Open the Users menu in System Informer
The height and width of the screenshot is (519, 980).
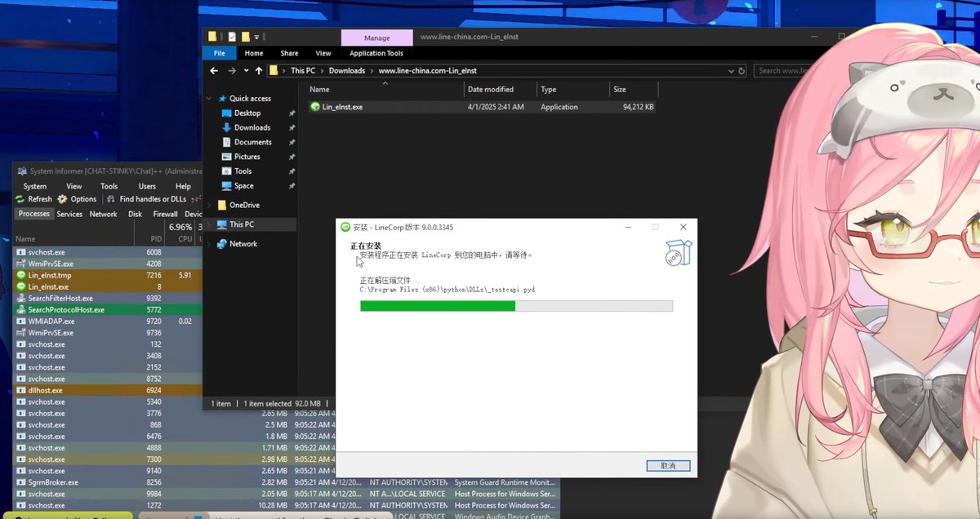[x=147, y=186]
